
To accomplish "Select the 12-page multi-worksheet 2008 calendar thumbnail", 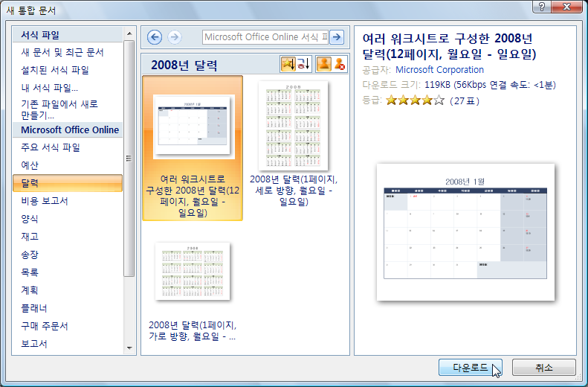I will (x=193, y=148).
